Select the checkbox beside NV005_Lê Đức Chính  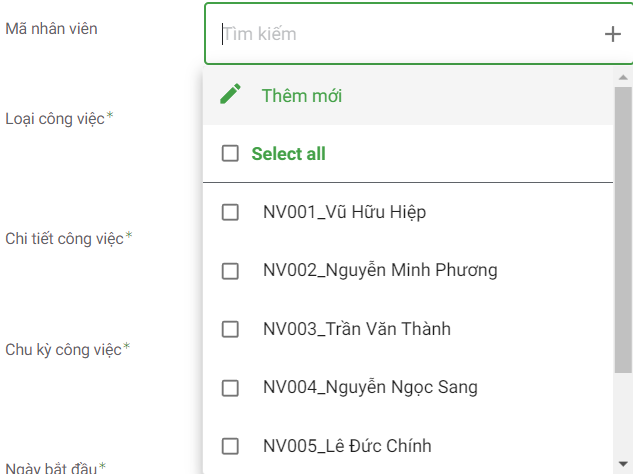coord(230,446)
